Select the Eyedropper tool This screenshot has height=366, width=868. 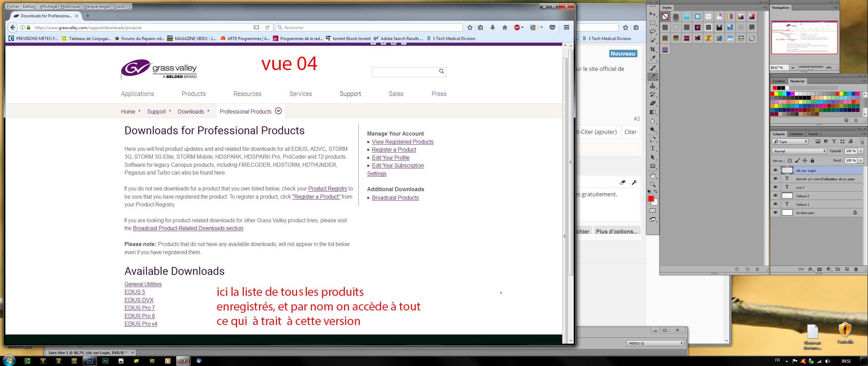click(653, 59)
